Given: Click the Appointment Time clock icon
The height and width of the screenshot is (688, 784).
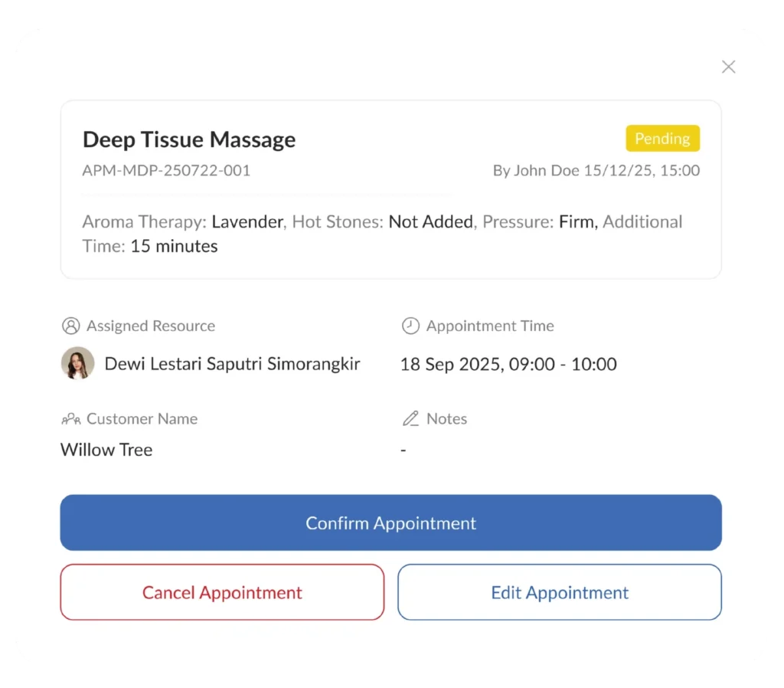Looking at the screenshot, I should [x=410, y=326].
